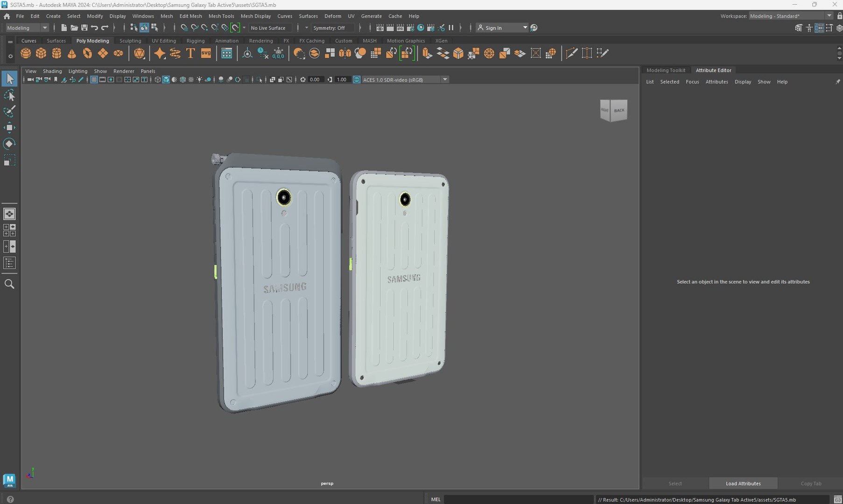Open the shelf gear options menu
This screenshot has width=843, height=504.
tap(10, 56)
